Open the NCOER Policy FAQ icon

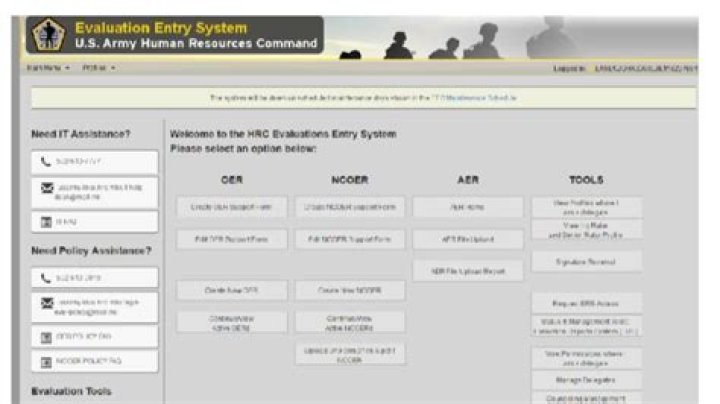click(46, 362)
